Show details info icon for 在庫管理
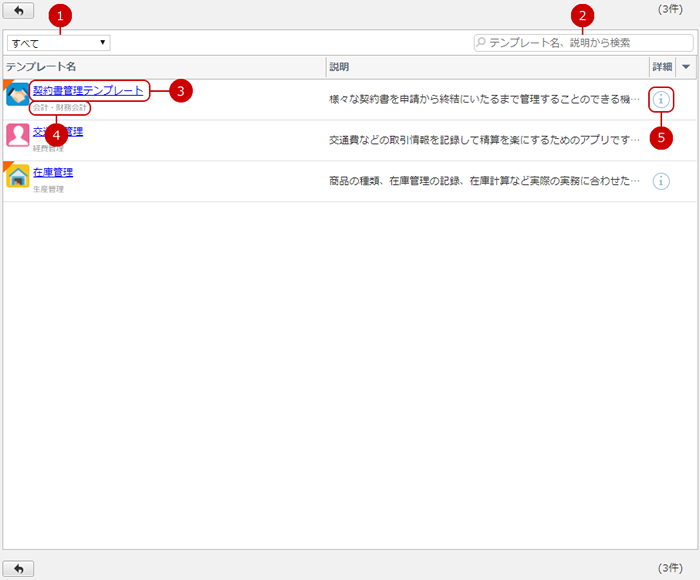The image size is (700, 580). (x=661, y=181)
